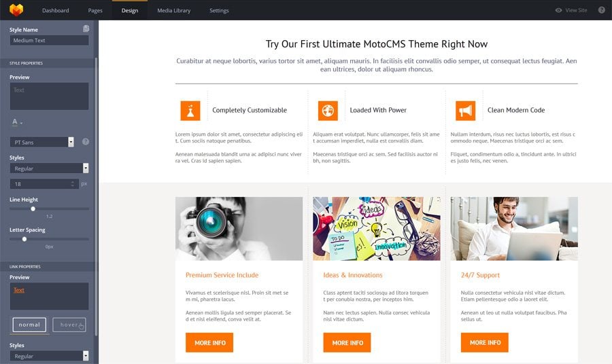The image size is (612, 364).
Task: Toggle View Site eye icon
Action: coord(558,10)
